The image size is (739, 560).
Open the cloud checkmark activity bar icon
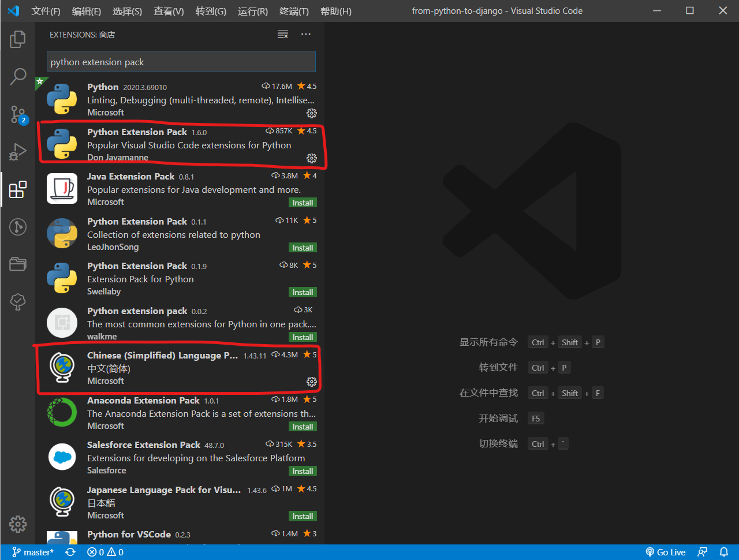click(18, 301)
